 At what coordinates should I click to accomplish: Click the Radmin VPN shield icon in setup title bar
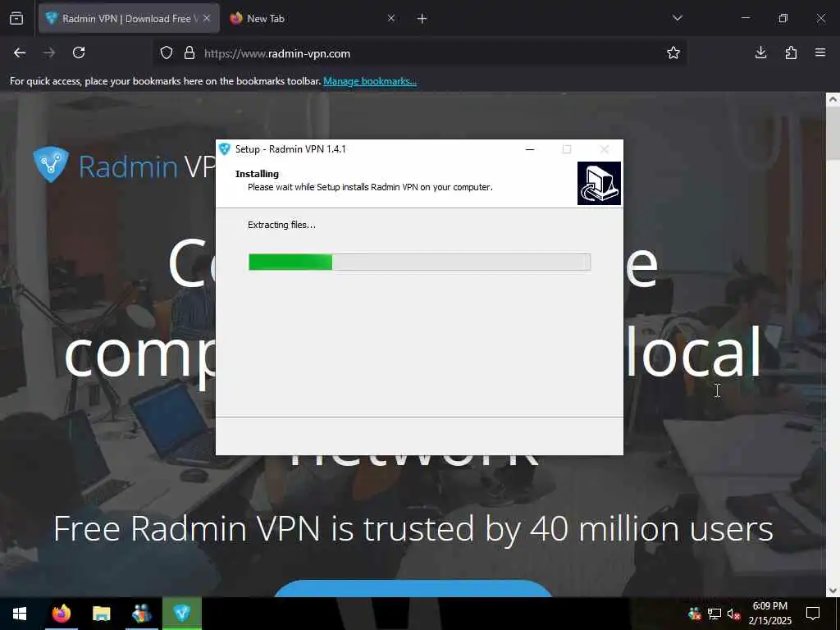[225, 149]
